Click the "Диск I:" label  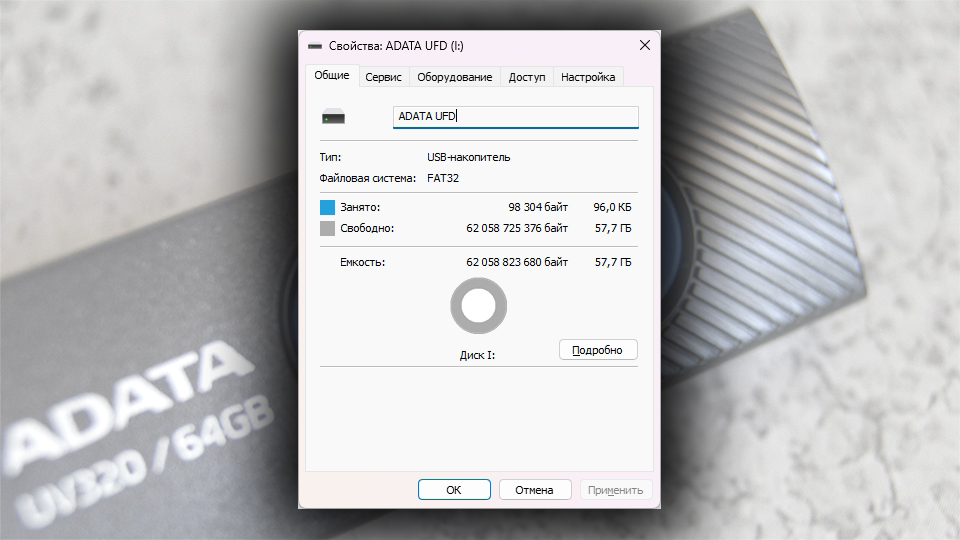pyautogui.click(x=477, y=355)
